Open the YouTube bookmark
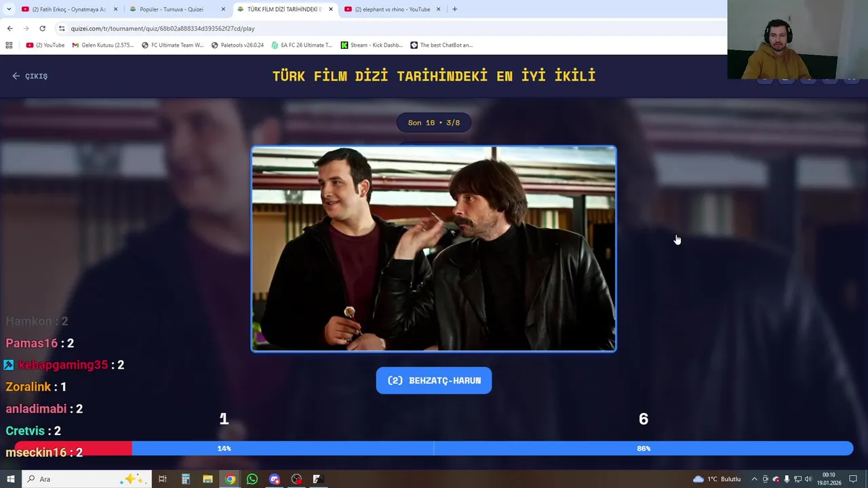 coord(45,45)
